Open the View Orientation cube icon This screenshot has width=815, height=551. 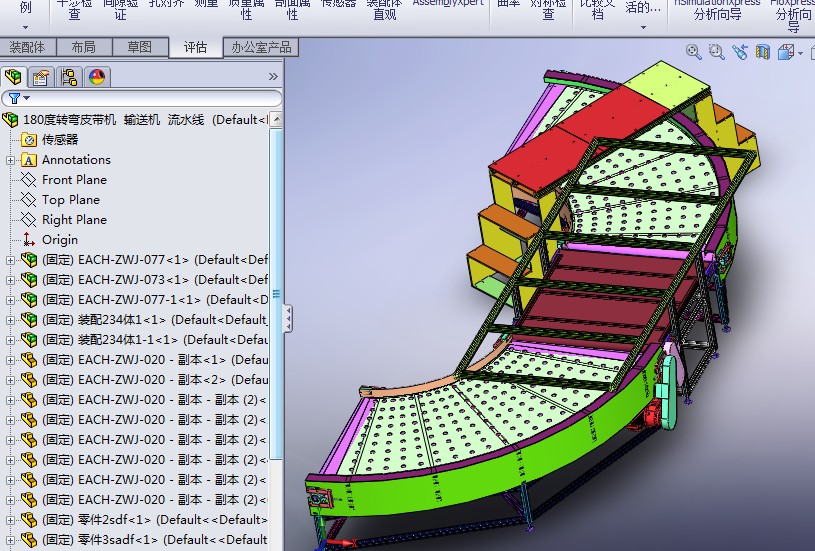pyautogui.click(x=787, y=52)
